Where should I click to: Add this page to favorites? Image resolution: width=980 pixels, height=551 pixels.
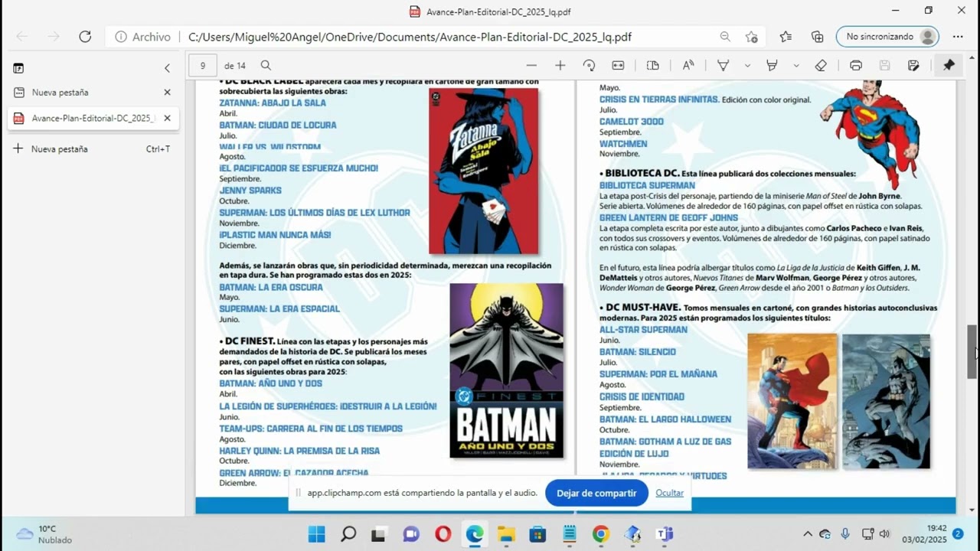coord(752,37)
